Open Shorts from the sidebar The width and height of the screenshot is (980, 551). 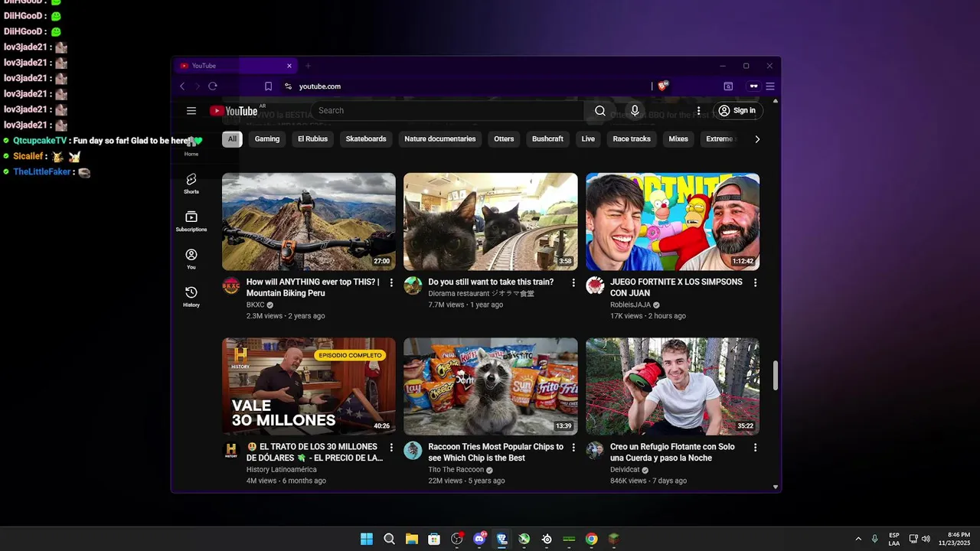tap(191, 184)
